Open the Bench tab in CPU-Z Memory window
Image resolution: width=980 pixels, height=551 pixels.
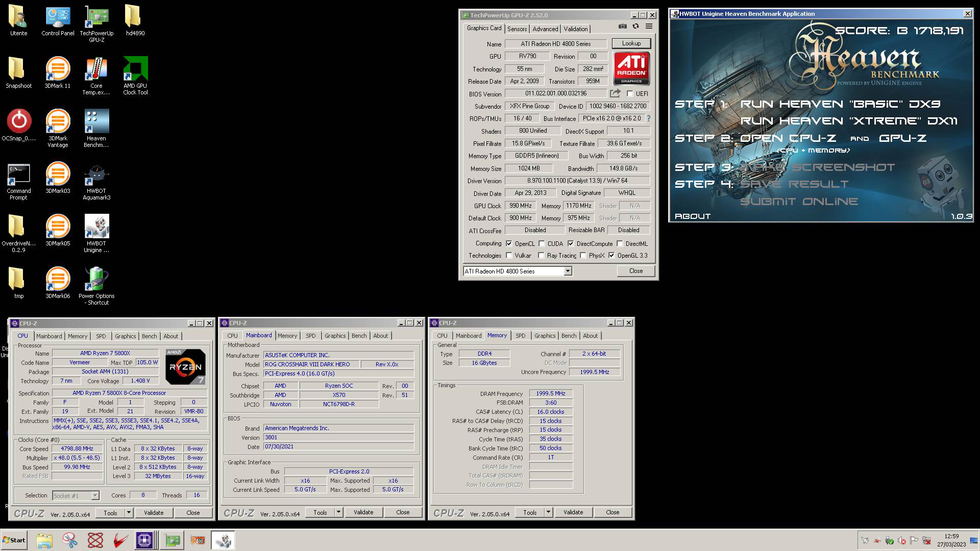569,336
